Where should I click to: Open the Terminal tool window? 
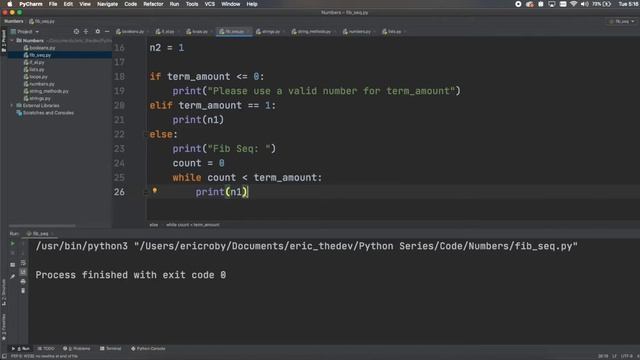pyautogui.click(x=111, y=349)
